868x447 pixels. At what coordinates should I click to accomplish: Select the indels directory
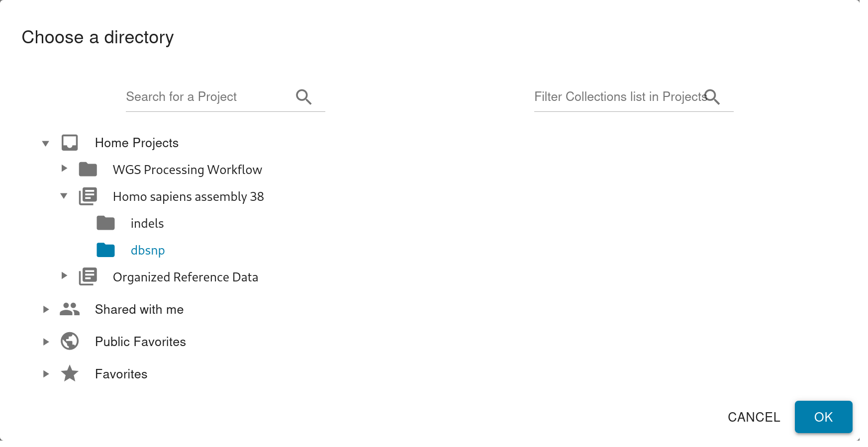tap(147, 223)
